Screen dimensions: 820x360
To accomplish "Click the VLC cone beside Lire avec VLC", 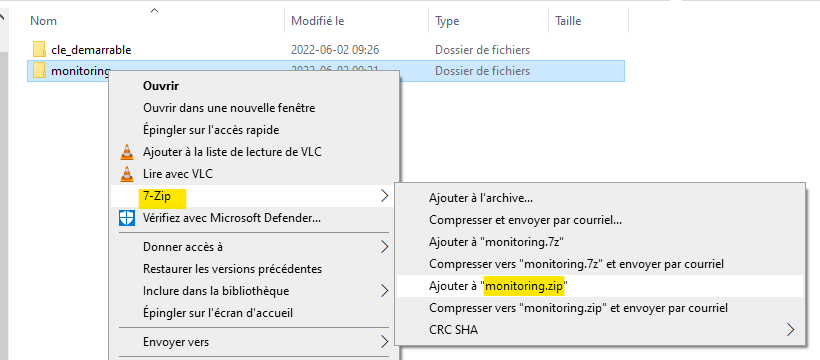I will point(127,174).
